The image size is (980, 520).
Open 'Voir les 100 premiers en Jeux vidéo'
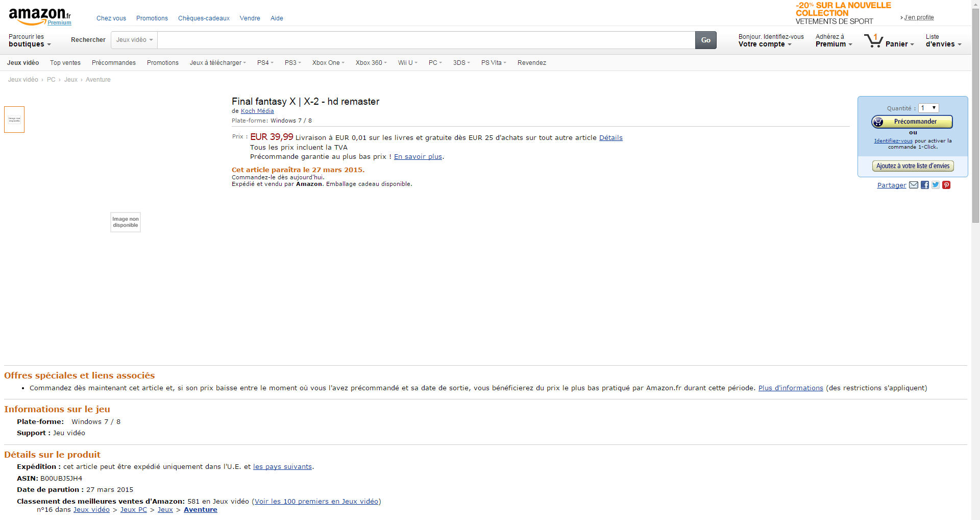(316, 502)
